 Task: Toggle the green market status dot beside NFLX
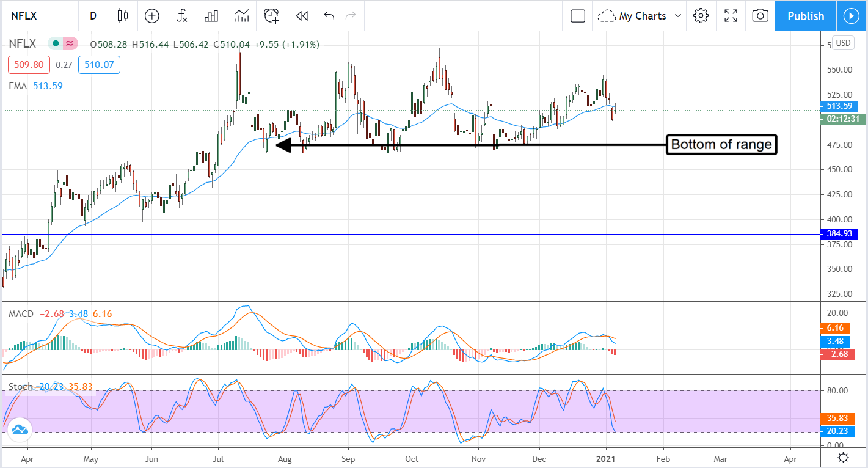coord(56,43)
